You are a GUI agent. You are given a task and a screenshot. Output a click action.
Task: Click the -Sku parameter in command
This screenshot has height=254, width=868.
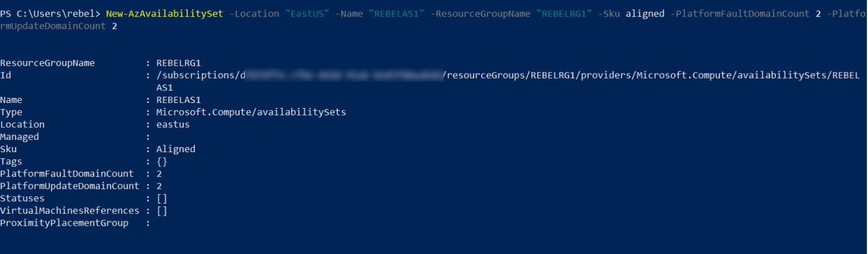pyautogui.click(x=610, y=14)
